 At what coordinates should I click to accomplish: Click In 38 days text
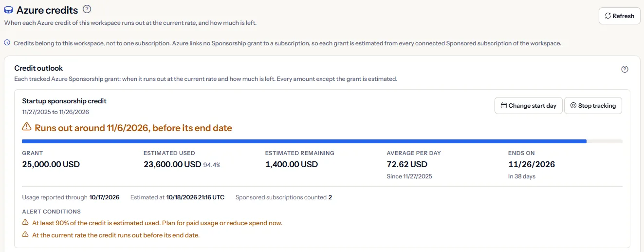522,176
